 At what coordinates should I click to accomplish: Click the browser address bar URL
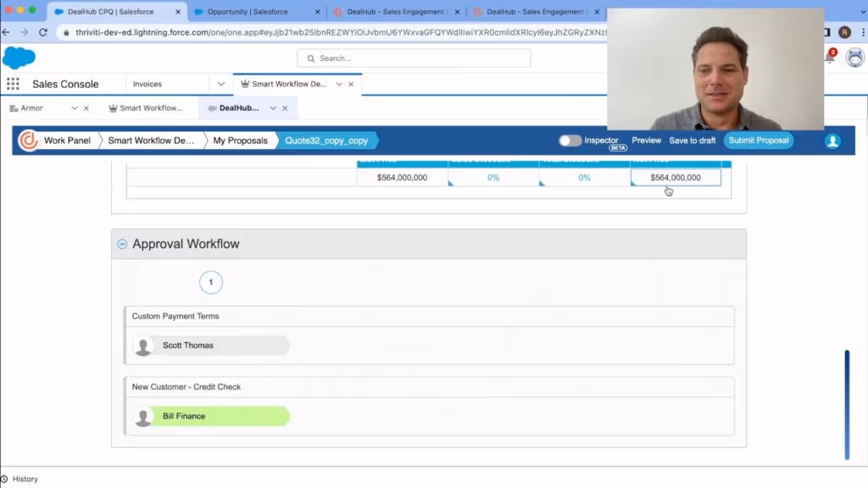point(341,33)
